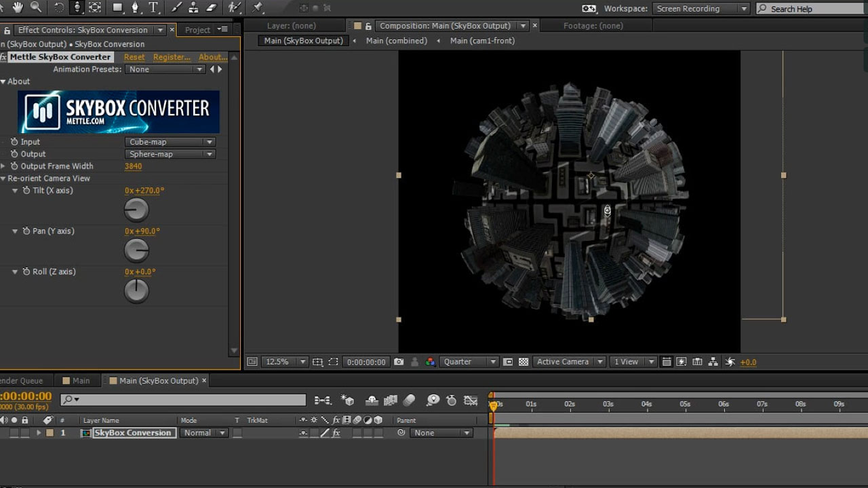
Task: Toggle the fx switch on Mettle SkyBox Converter
Action: tap(3, 57)
